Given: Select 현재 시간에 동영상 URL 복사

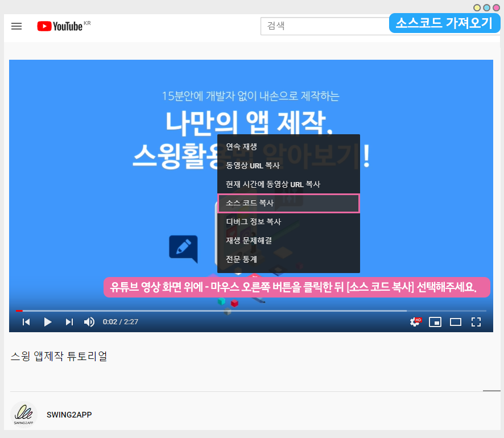Looking at the screenshot, I should pos(272,184).
